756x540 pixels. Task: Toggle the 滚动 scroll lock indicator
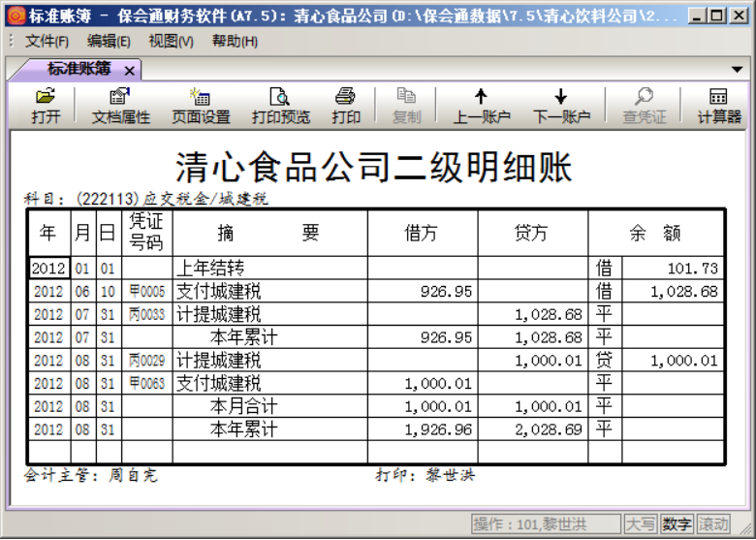(712, 524)
